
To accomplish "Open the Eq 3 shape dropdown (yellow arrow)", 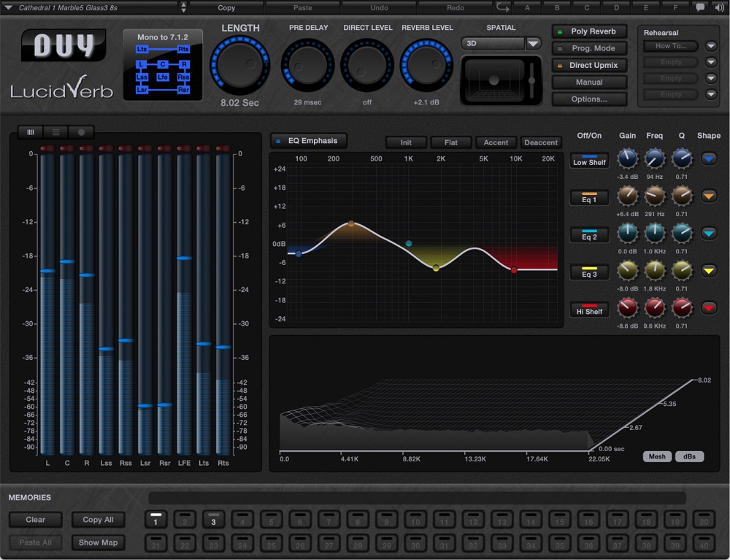I will coord(709,271).
